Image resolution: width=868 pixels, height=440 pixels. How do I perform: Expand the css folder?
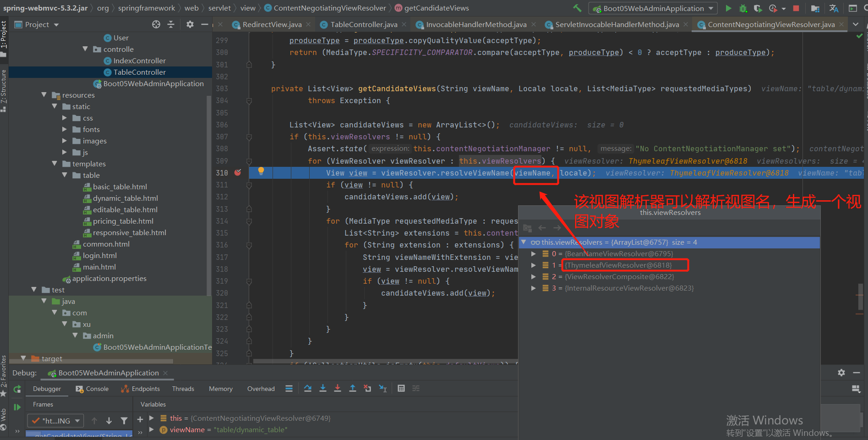click(x=65, y=118)
